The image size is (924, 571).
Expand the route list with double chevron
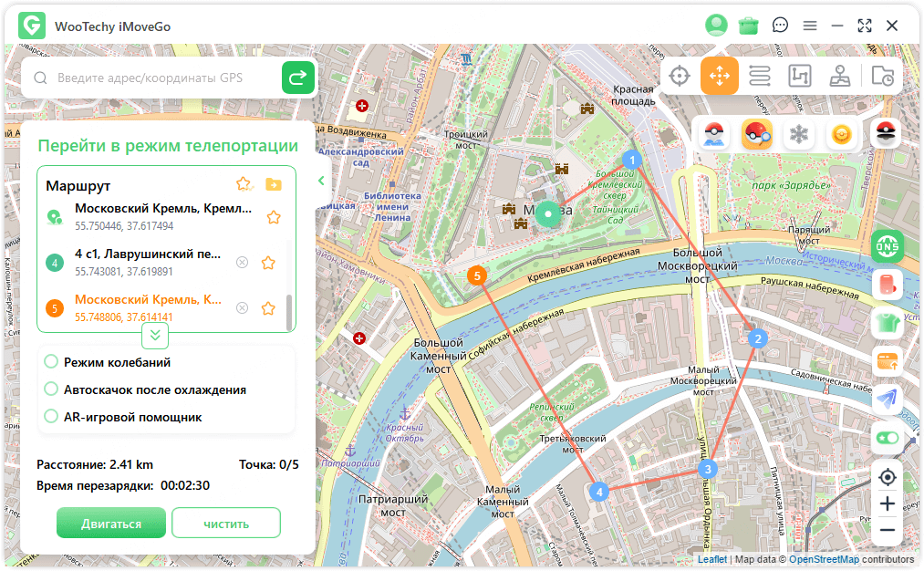(x=155, y=336)
